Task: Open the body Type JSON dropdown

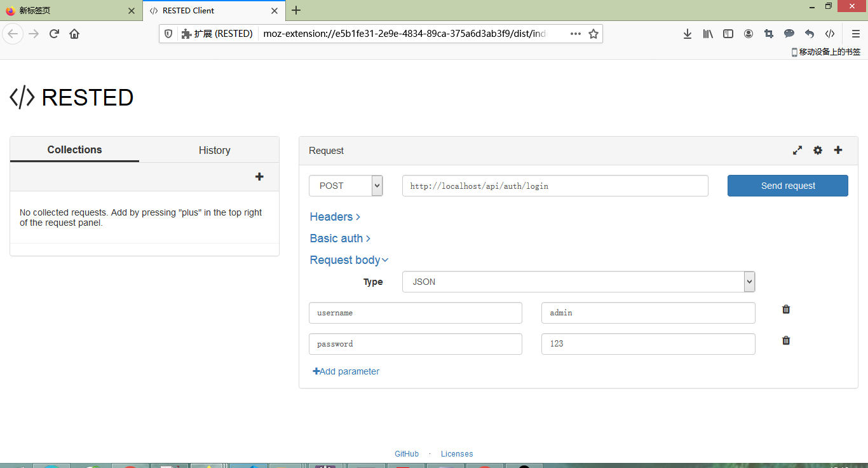Action: pos(578,282)
